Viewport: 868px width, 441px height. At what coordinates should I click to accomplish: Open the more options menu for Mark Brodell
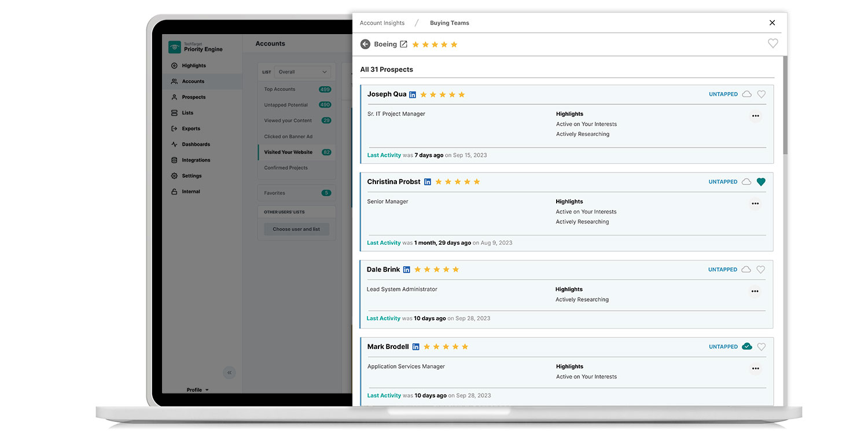755,369
